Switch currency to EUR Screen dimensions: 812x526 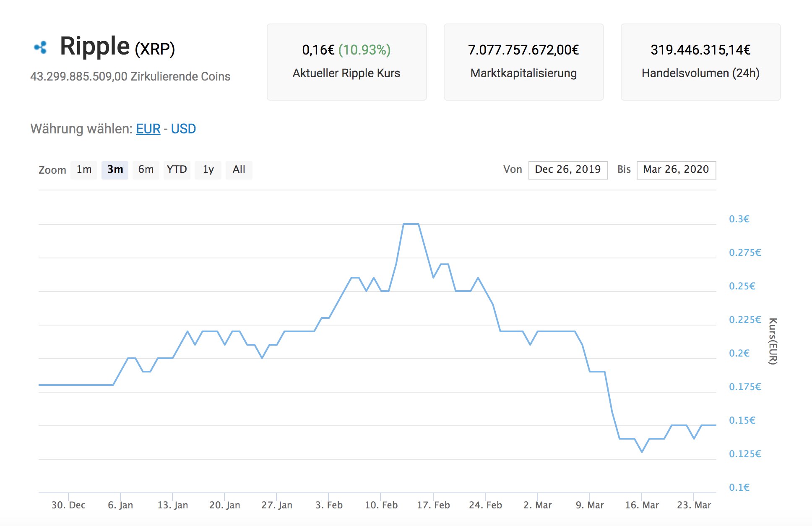pyautogui.click(x=148, y=129)
